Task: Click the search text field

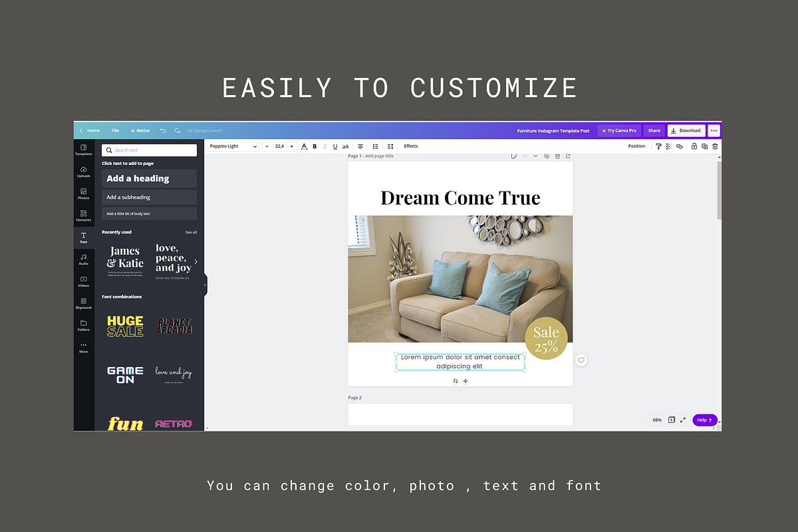Action: [x=149, y=150]
